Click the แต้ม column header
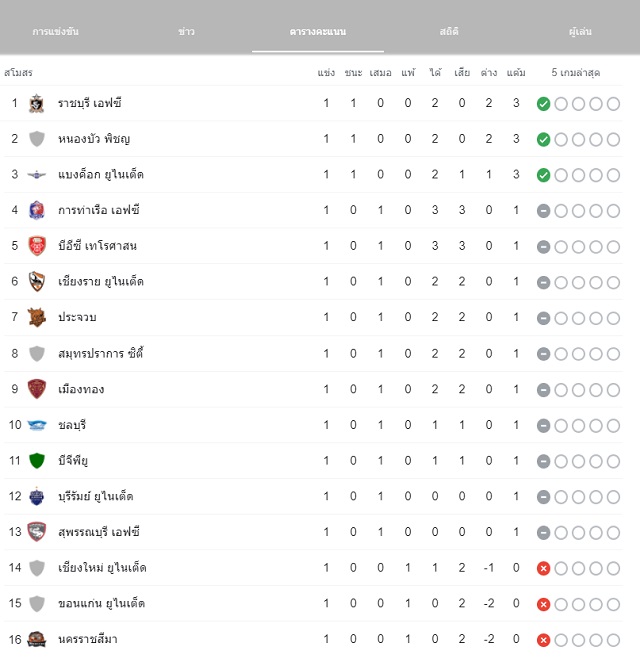 [516, 73]
